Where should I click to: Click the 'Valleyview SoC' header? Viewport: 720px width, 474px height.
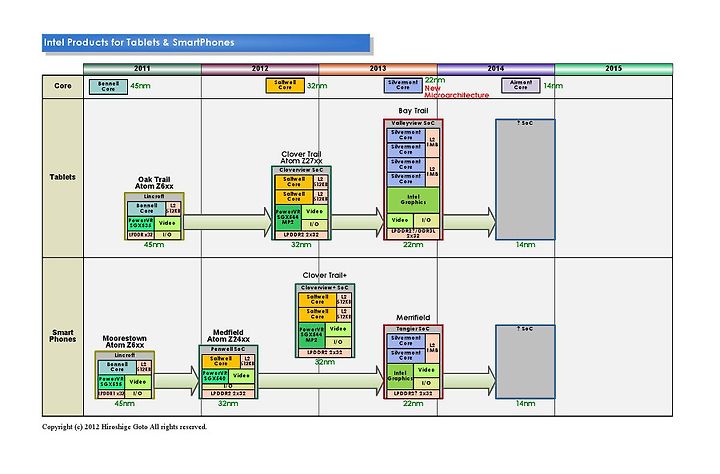click(413, 124)
